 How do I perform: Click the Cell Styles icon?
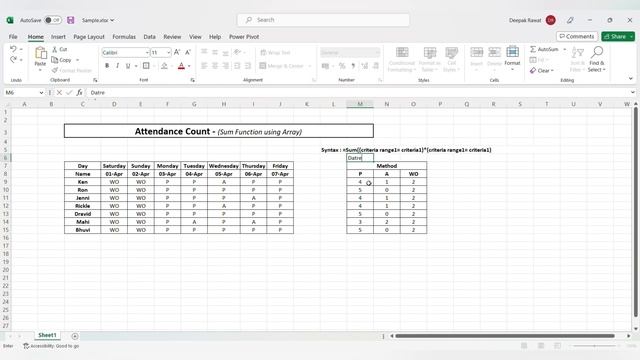451,52
